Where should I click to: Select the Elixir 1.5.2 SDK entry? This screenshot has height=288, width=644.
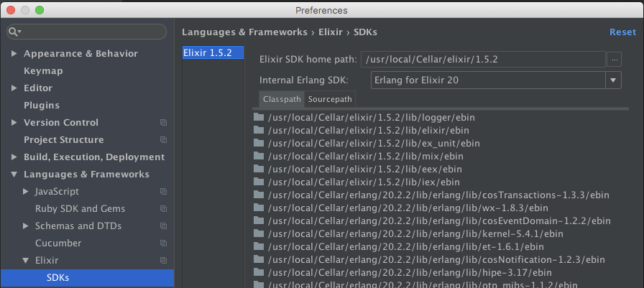click(213, 52)
